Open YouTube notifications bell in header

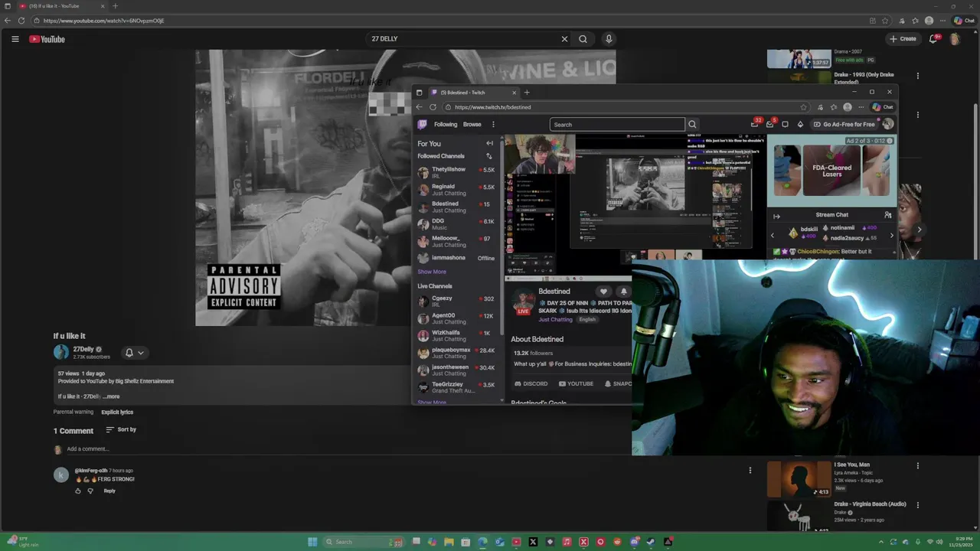(x=934, y=39)
